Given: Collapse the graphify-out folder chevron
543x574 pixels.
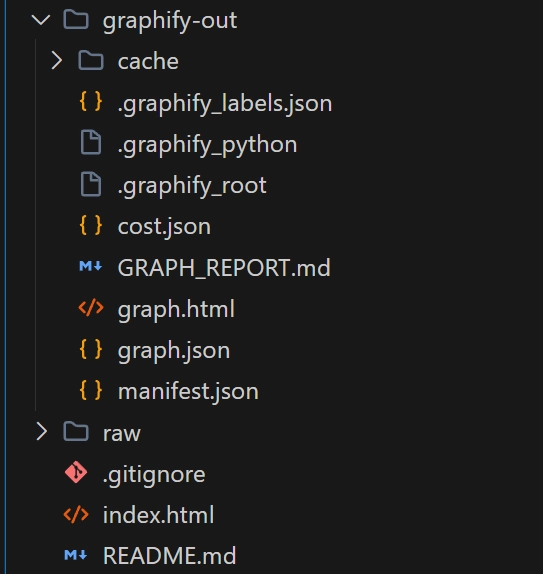Looking at the screenshot, I should (x=41, y=20).
